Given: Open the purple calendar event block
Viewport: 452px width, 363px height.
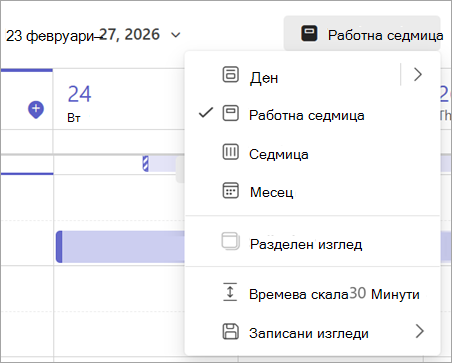Looking at the screenshot, I should click(120, 247).
